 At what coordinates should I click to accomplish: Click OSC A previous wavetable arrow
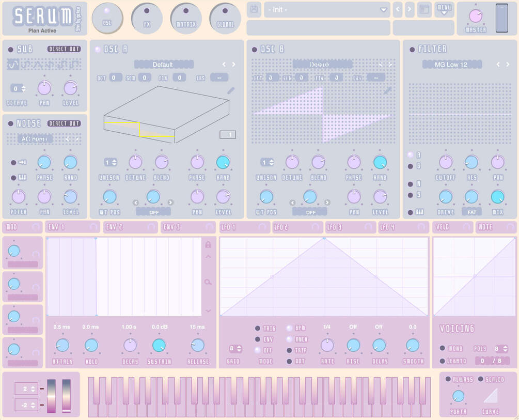pos(224,65)
